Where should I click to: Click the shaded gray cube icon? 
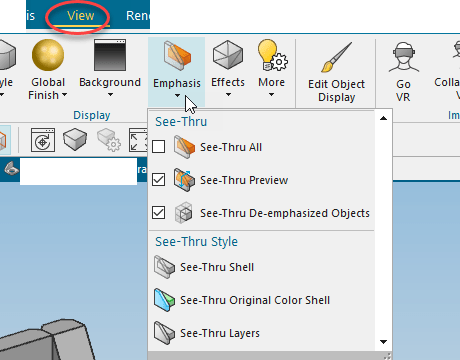(x=75, y=139)
